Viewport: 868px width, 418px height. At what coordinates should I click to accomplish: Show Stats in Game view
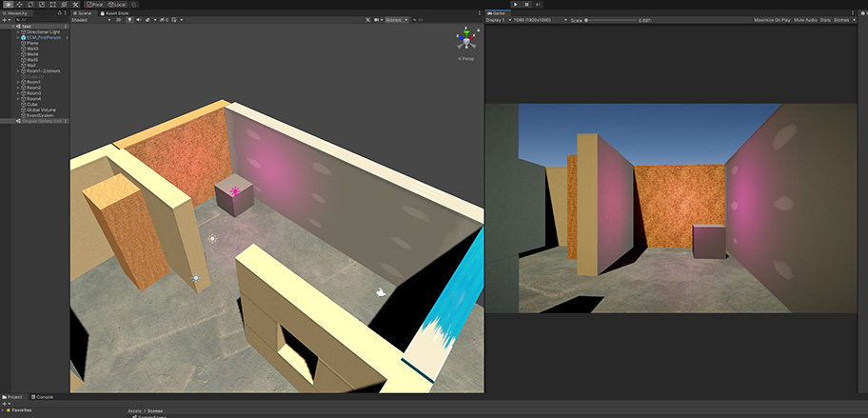pos(825,20)
